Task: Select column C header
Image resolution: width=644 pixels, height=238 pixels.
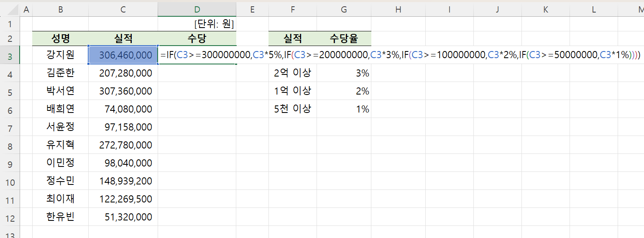Action: tap(123, 9)
